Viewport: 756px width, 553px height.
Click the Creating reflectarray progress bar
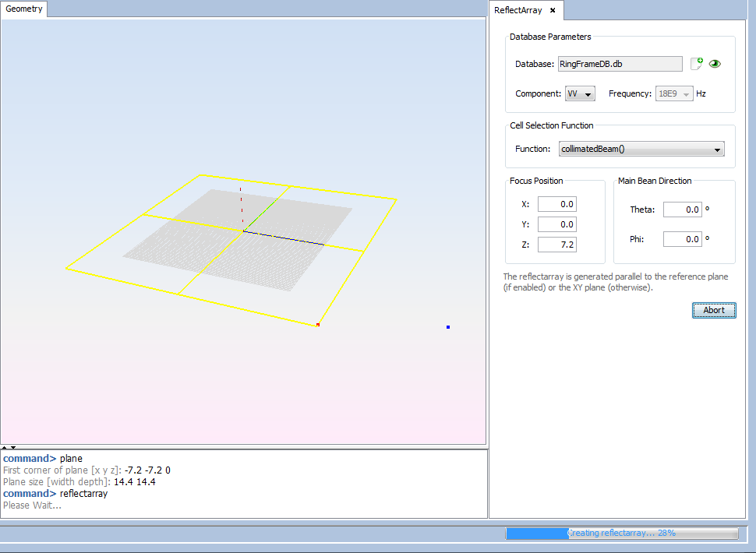(621, 534)
